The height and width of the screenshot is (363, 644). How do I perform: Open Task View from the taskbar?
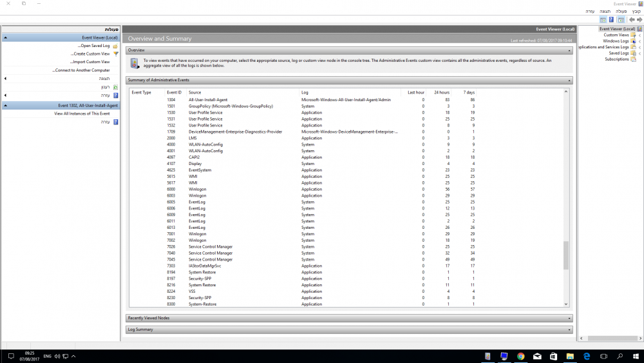pyautogui.click(x=603, y=357)
